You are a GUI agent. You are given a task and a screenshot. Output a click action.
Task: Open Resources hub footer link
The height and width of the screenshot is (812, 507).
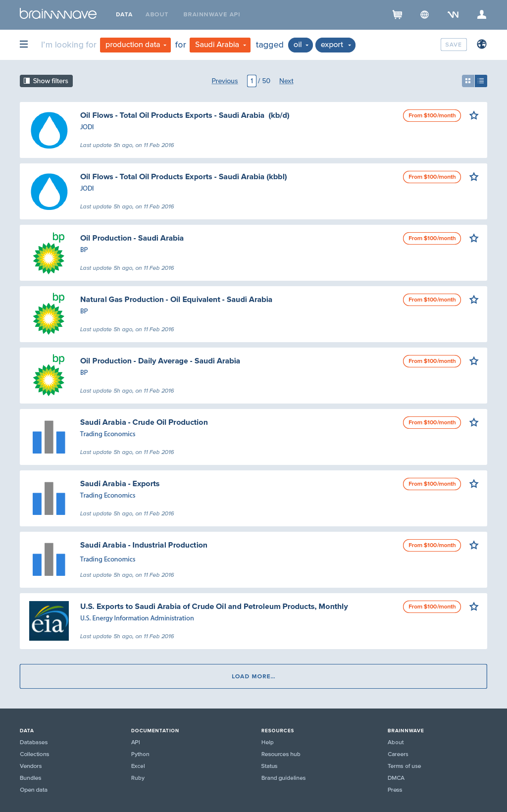tap(281, 754)
